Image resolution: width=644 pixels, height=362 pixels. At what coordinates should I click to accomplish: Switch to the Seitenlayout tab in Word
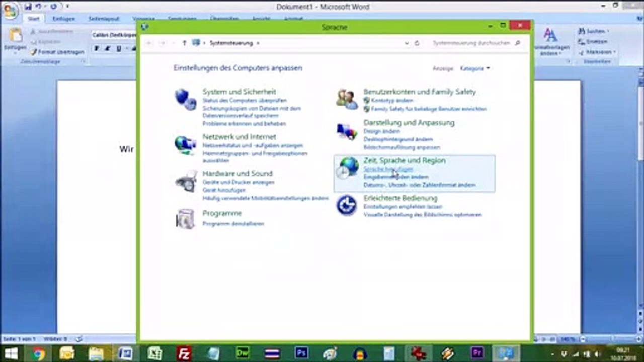104,19
